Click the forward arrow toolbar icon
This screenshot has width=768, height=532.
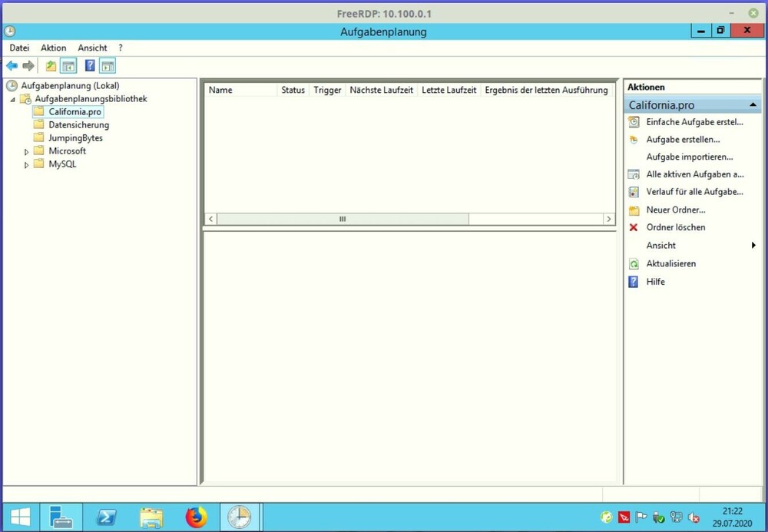click(x=28, y=66)
